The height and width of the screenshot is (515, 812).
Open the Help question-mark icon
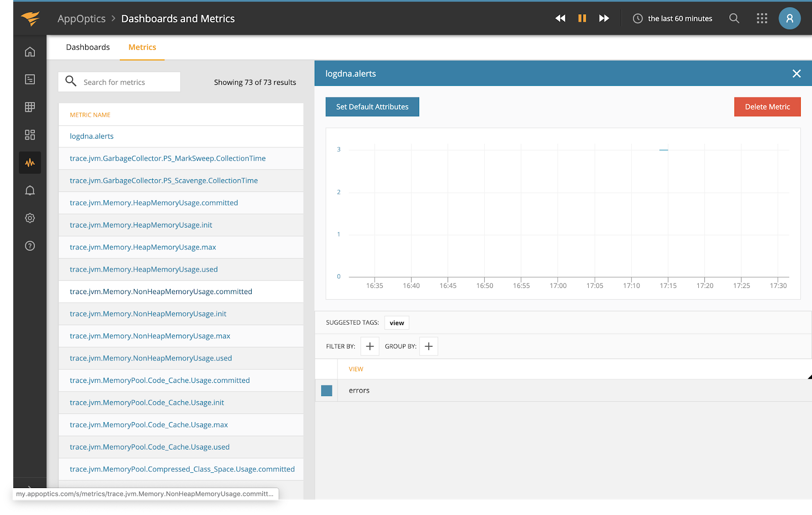pyautogui.click(x=30, y=246)
